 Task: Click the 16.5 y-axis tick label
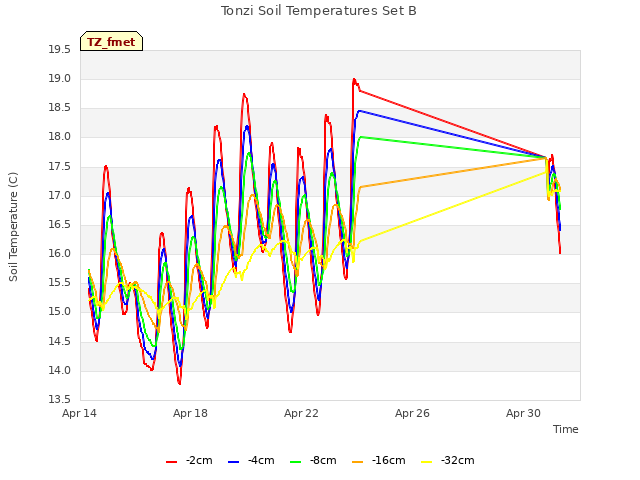(60, 224)
